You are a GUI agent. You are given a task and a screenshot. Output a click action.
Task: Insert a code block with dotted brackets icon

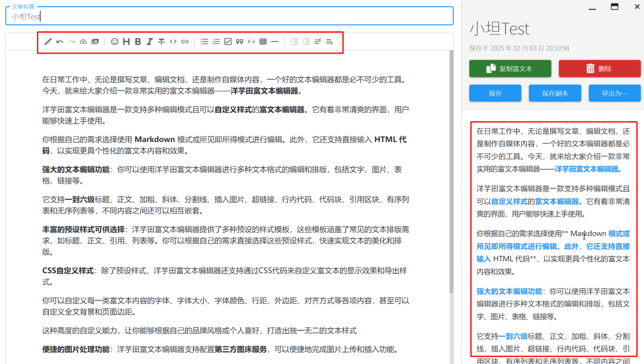(252, 42)
